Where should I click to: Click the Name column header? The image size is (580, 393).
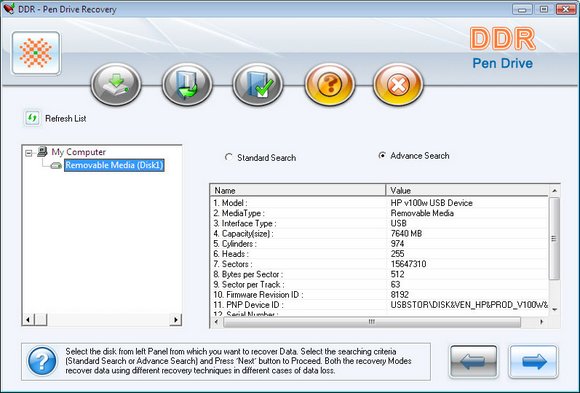298,190
